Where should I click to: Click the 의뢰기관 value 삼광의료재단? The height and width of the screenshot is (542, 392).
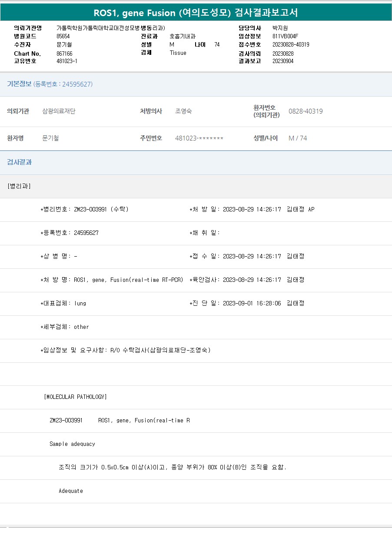(59, 111)
